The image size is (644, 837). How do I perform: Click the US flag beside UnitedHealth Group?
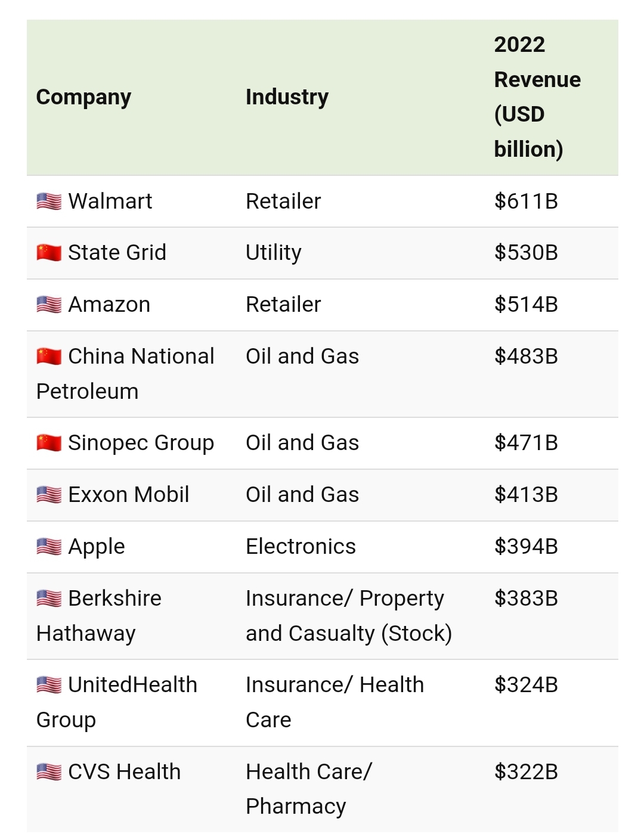point(49,685)
